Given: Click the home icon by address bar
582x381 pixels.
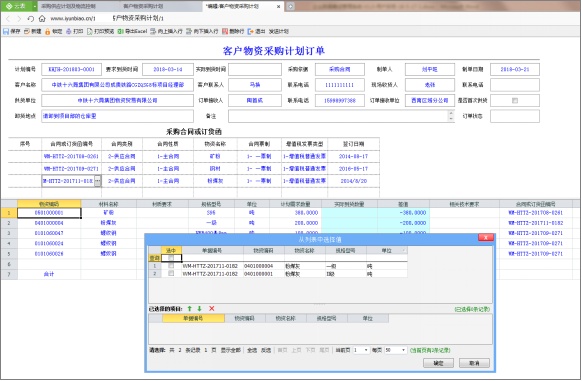Looking at the screenshot, I should tap(42, 19).
